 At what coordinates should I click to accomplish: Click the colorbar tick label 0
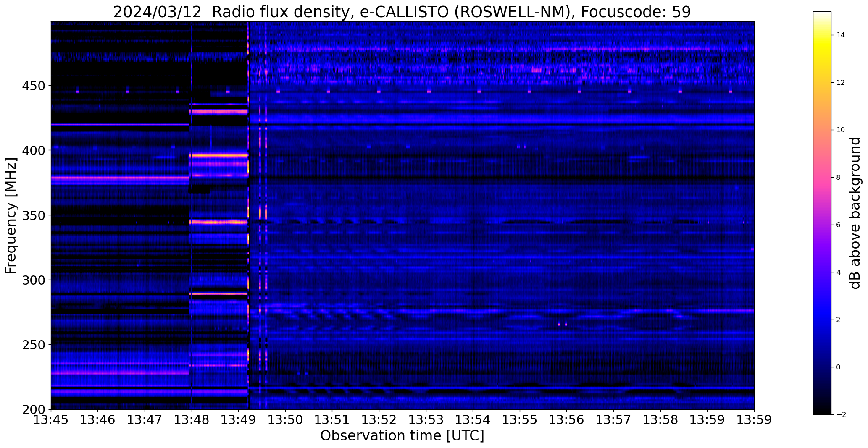[839, 367]
